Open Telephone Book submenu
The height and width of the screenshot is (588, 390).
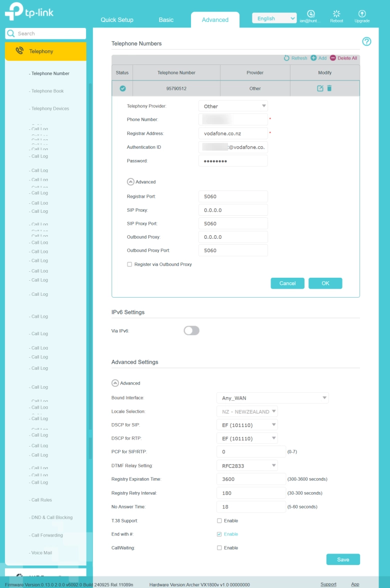tap(46, 91)
